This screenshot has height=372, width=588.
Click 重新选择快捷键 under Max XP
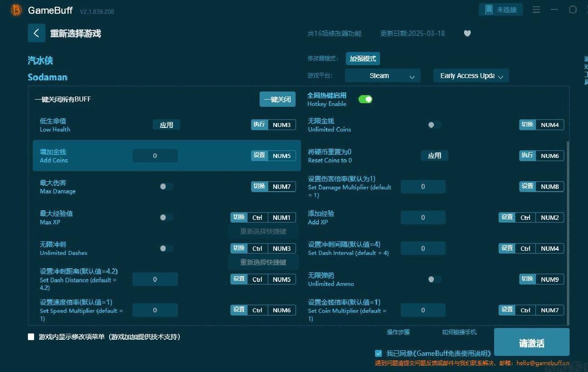(263, 232)
